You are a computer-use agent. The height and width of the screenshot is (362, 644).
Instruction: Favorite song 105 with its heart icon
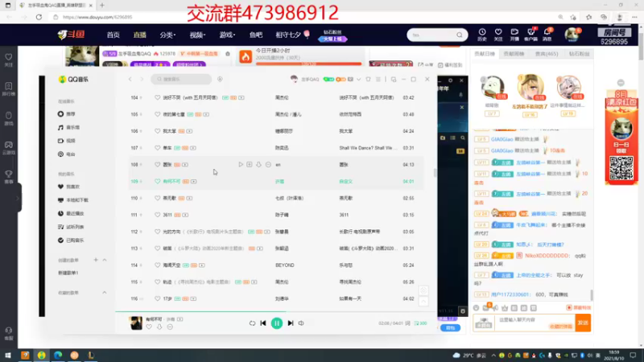point(157,114)
